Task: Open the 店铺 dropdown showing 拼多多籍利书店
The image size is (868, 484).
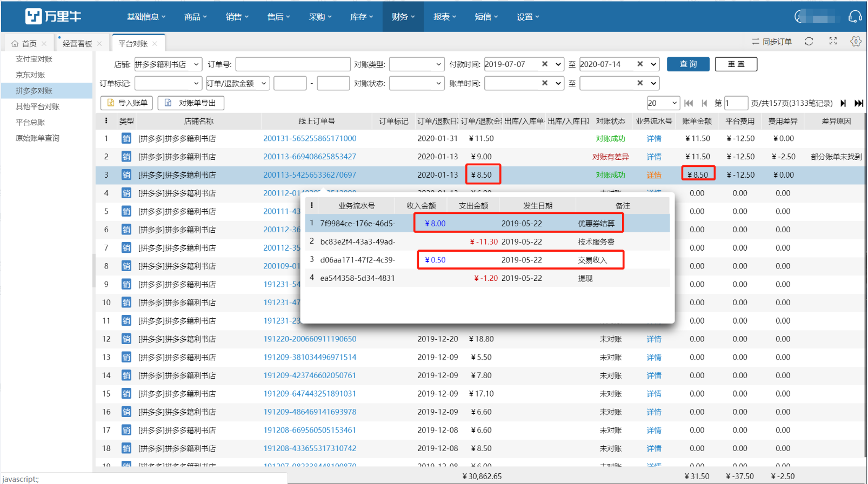Action: 168,64
